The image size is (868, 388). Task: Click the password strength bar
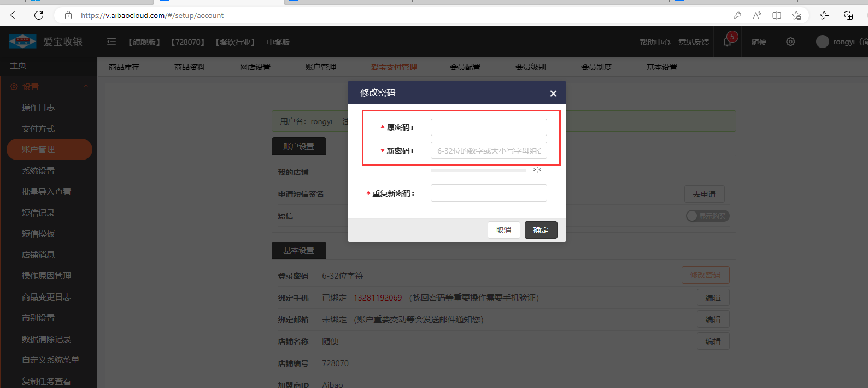pyautogui.click(x=478, y=171)
